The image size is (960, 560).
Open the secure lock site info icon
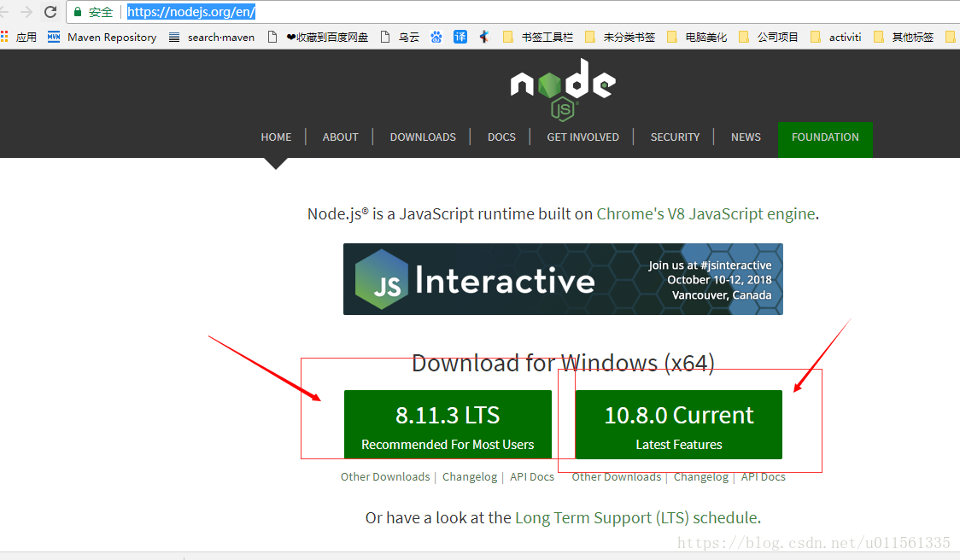(78, 12)
